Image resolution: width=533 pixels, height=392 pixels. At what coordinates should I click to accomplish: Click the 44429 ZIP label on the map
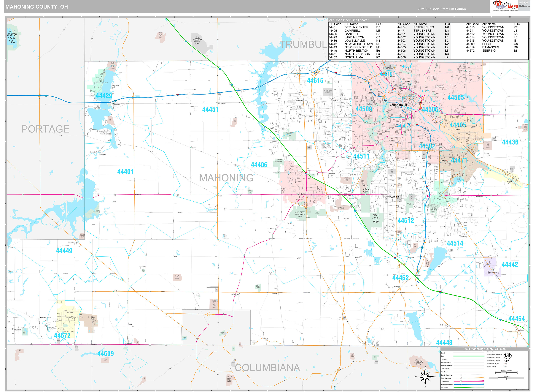tap(104, 96)
